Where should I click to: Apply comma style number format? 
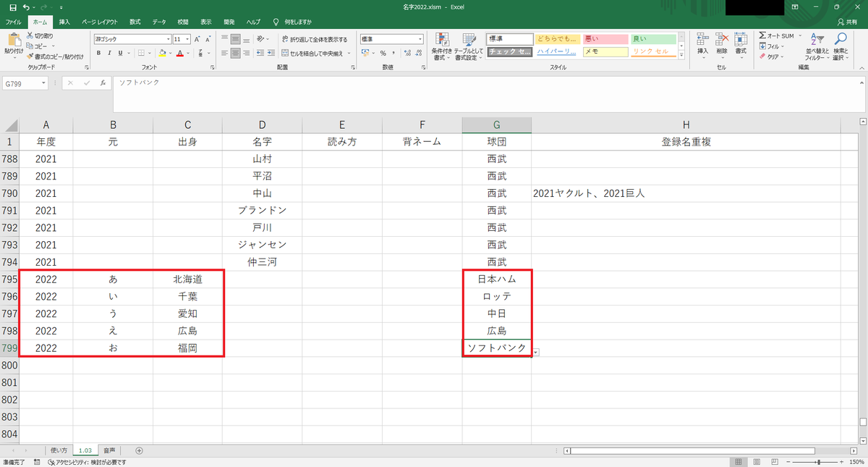tap(393, 53)
